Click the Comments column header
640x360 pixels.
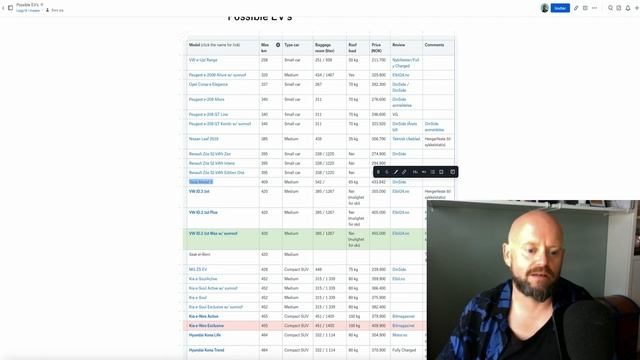tap(438, 48)
